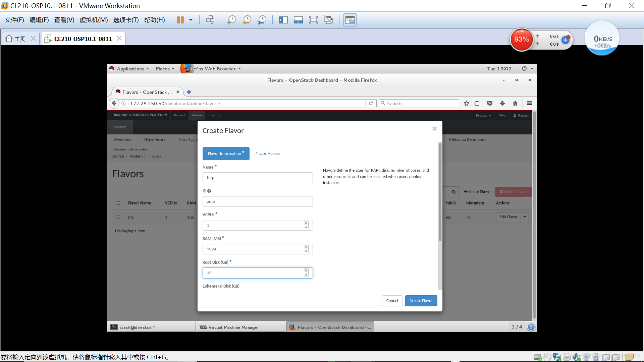Open the 选项卡(T) menu
The width and height of the screenshot is (644, 362).
click(x=126, y=20)
